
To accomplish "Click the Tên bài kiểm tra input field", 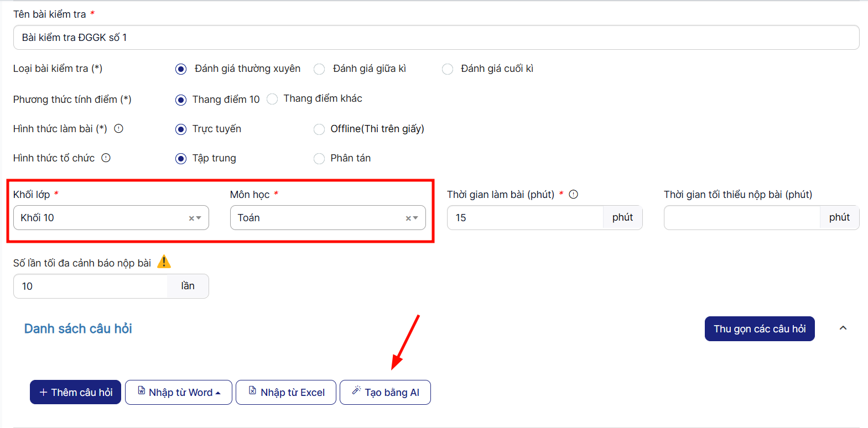I will (436, 38).
